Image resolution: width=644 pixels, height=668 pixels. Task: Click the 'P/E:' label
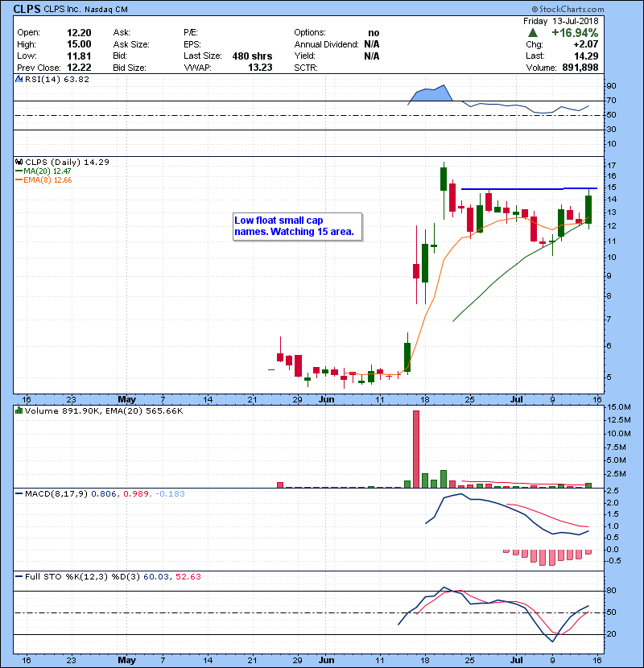[x=191, y=33]
